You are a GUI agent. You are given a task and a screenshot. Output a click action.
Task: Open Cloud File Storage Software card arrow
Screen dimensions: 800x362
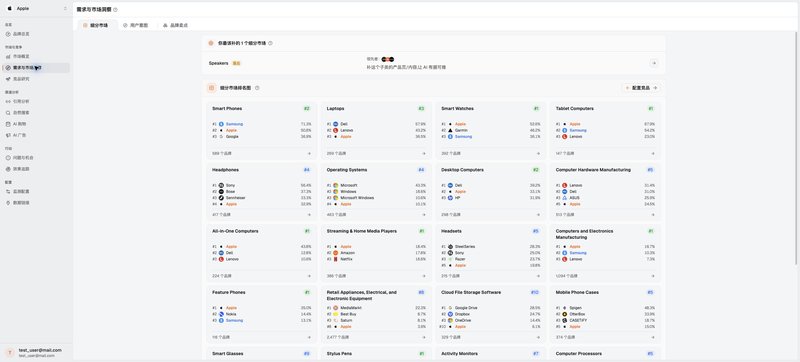(x=538, y=337)
